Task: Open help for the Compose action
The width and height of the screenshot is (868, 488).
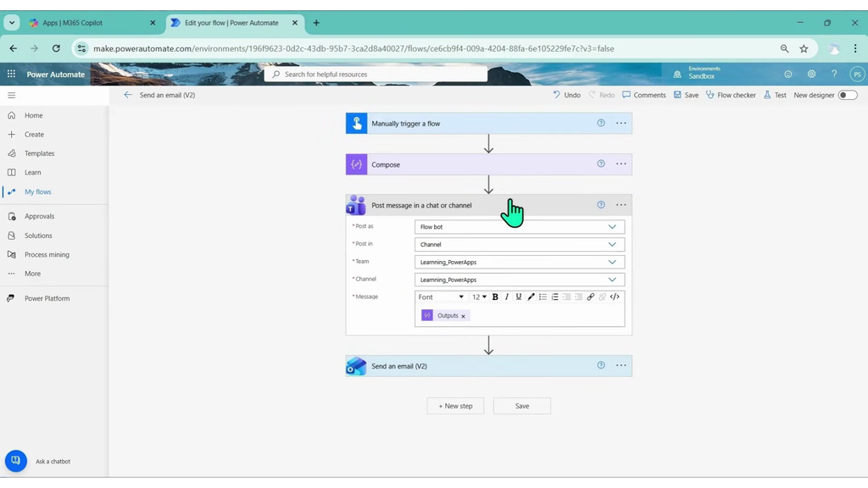Action: tap(601, 164)
